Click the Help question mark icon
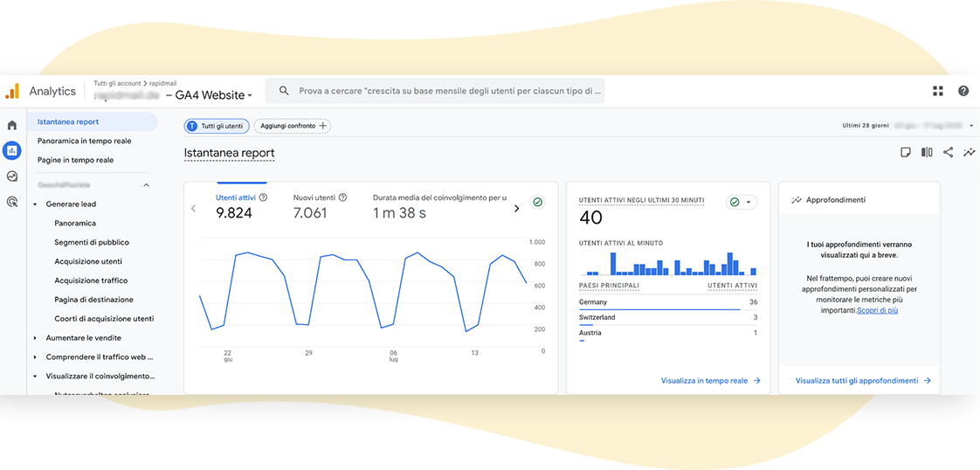 tap(963, 91)
